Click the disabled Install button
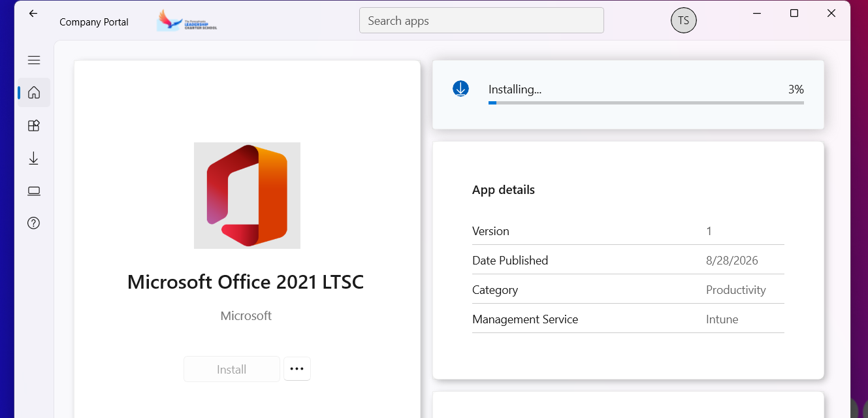This screenshot has width=868, height=418. coord(232,369)
